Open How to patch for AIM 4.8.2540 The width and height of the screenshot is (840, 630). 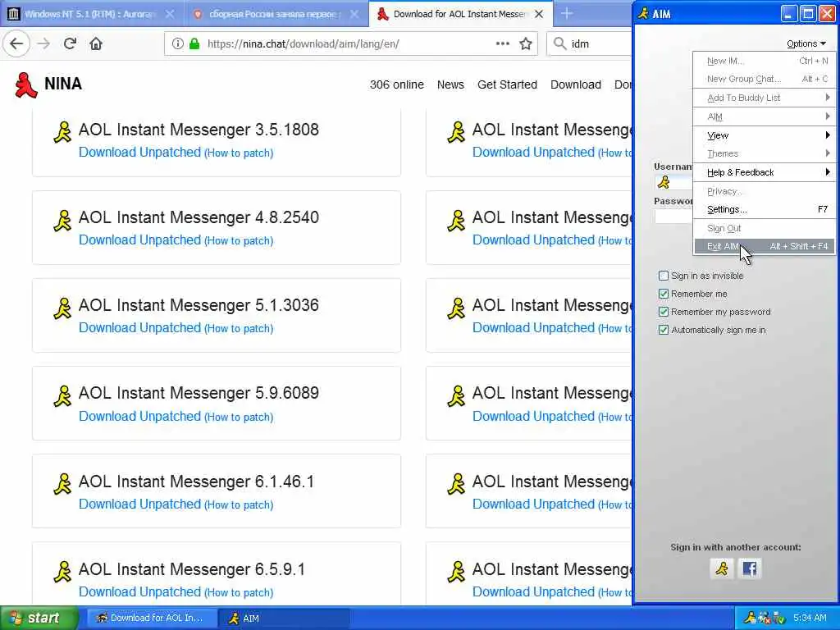pyautogui.click(x=239, y=241)
